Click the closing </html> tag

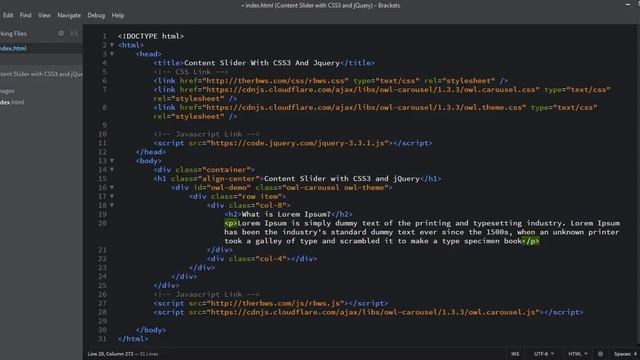pyautogui.click(x=133, y=339)
